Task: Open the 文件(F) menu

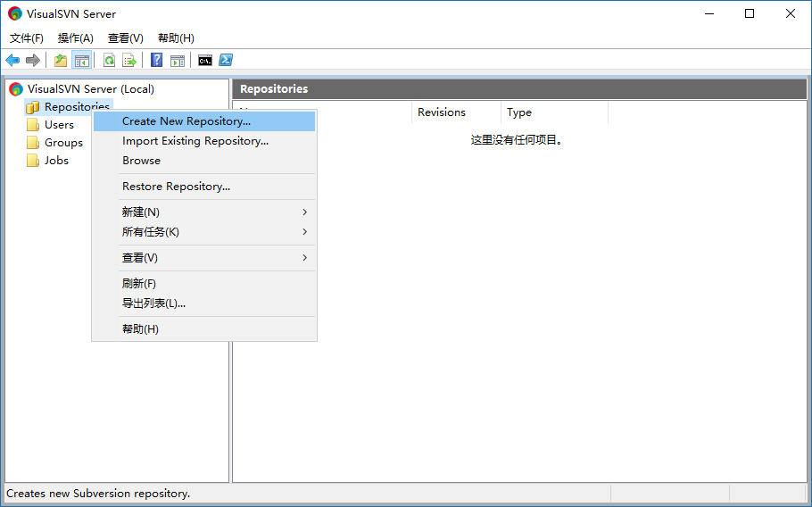Action: (27, 37)
